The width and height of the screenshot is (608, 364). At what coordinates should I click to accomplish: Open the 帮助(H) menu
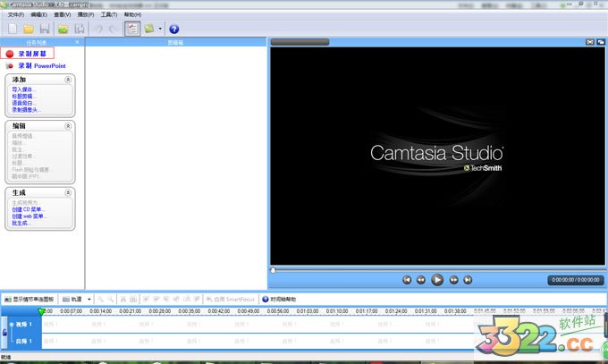(132, 14)
